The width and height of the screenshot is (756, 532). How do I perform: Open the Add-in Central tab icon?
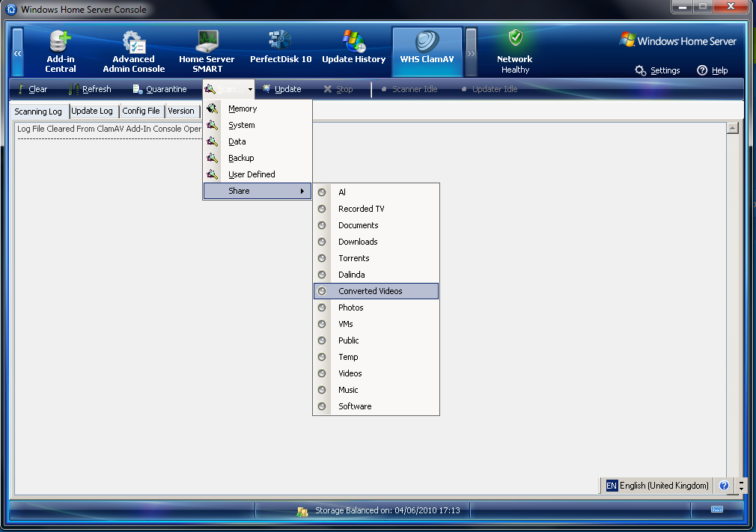point(60,41)
